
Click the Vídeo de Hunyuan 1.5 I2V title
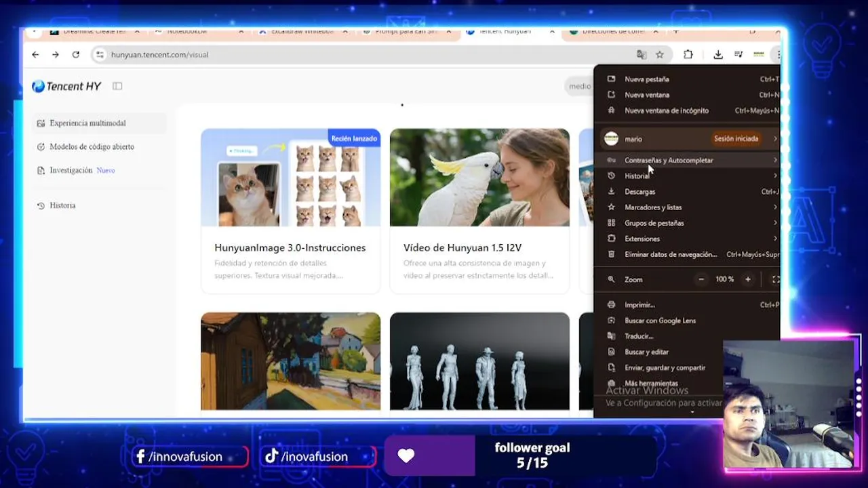(462, 248)
